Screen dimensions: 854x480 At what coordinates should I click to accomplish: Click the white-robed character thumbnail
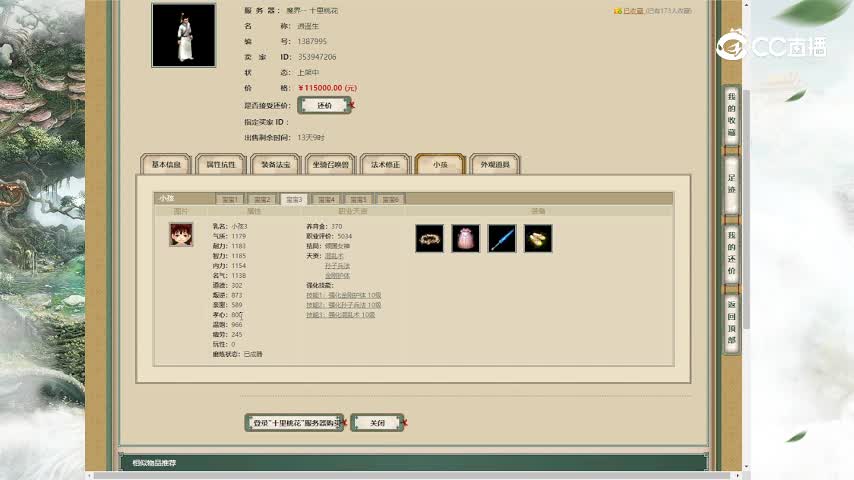[x=184, y=35]
